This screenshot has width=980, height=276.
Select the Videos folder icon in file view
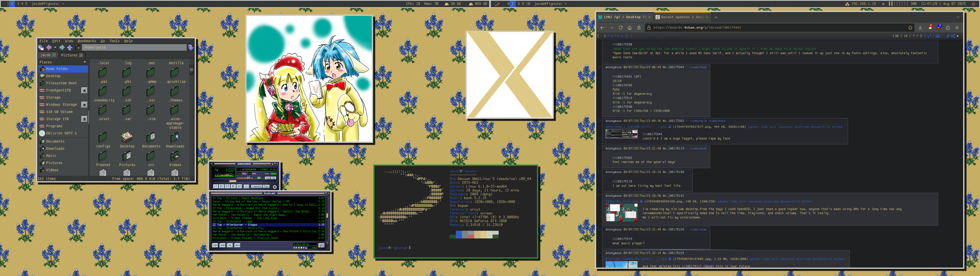[x=175, y=156]
